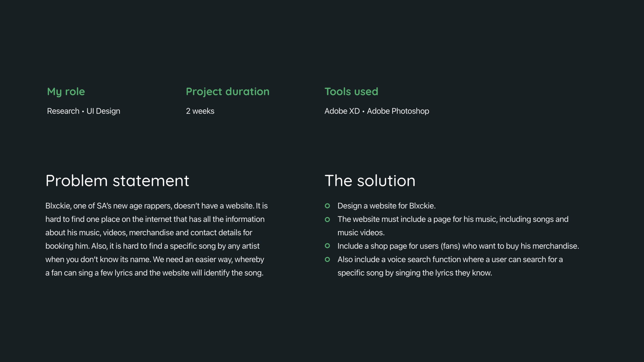Select "The solution" title

click(370, 180)
